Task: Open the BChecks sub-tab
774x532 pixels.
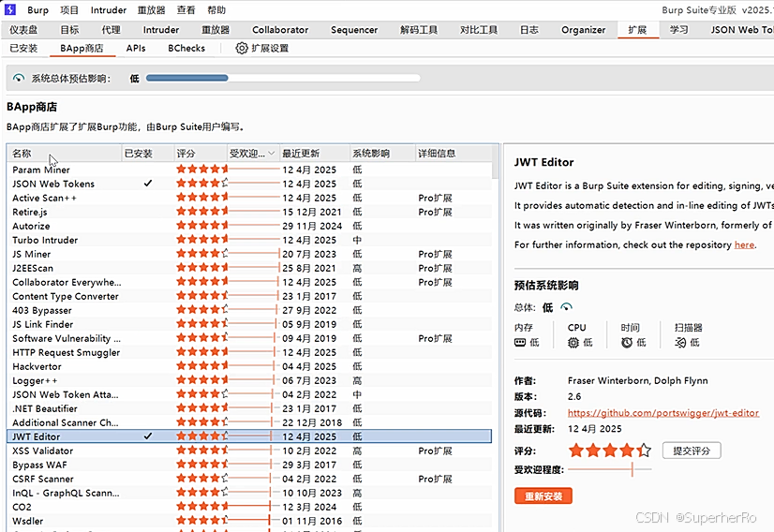Action: pyautogui.click(x=186, y=48)
